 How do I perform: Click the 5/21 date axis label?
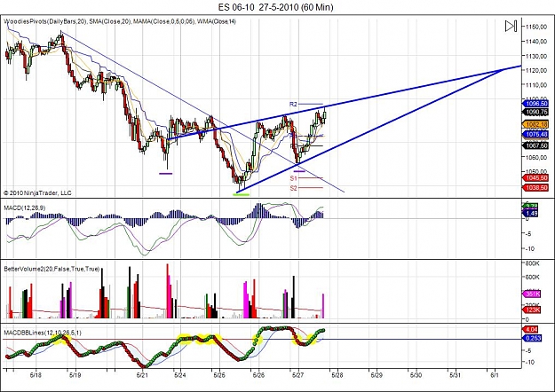pos(142,374)
